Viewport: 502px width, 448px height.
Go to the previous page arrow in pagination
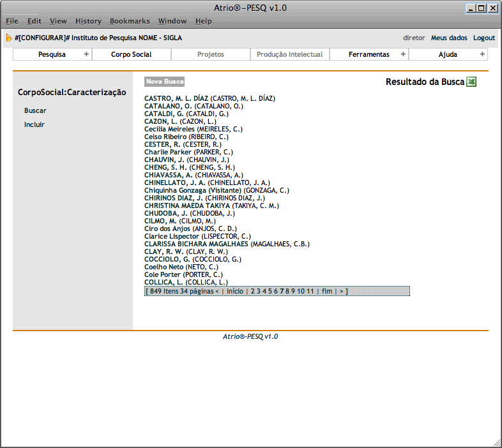pyautogui.click(x=217, y=291)
